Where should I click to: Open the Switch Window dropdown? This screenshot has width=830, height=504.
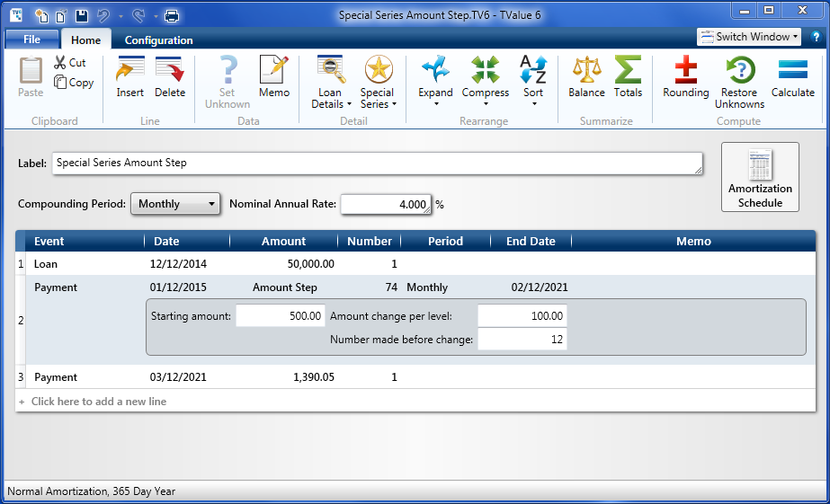[x=748, y=37]
